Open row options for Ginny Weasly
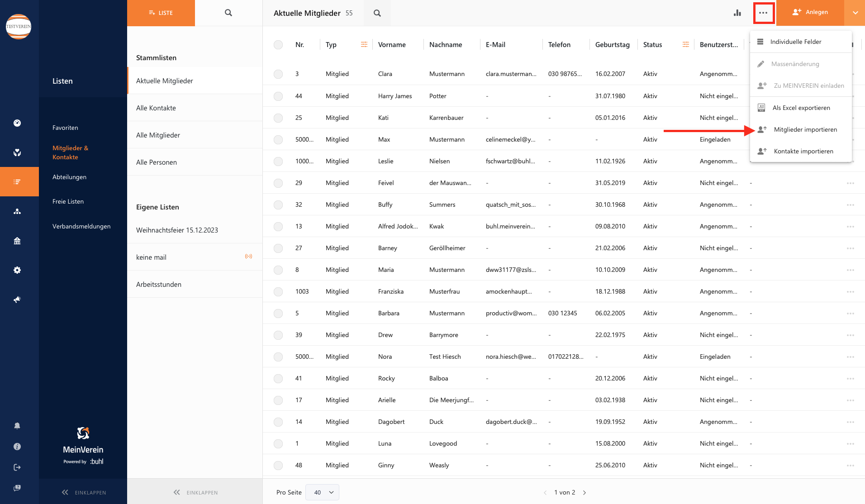This screenshot has width=865, height=504. click(x=851, y=466)
